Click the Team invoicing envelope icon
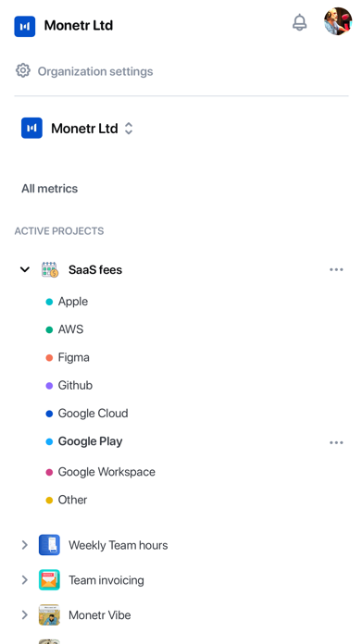 49,580
